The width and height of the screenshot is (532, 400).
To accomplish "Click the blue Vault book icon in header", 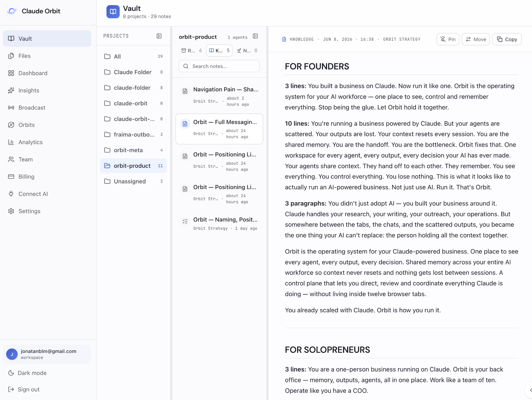I will pos(113,12).
